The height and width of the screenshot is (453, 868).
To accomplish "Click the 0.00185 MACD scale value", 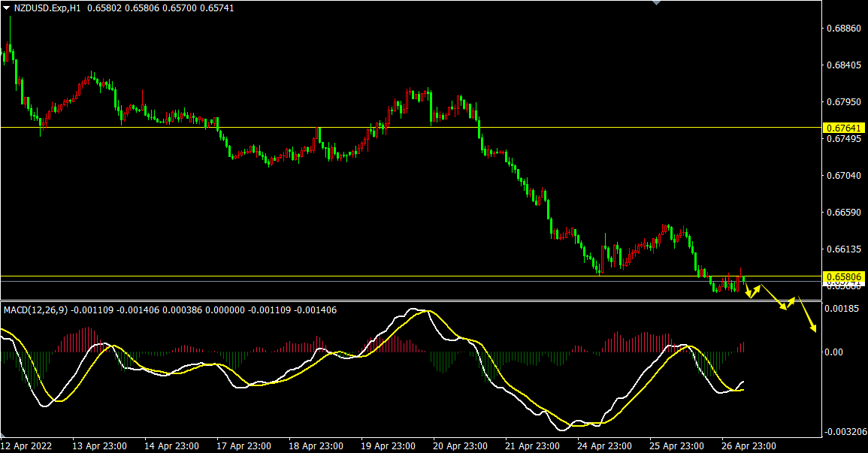I will [x=840, y=309].
